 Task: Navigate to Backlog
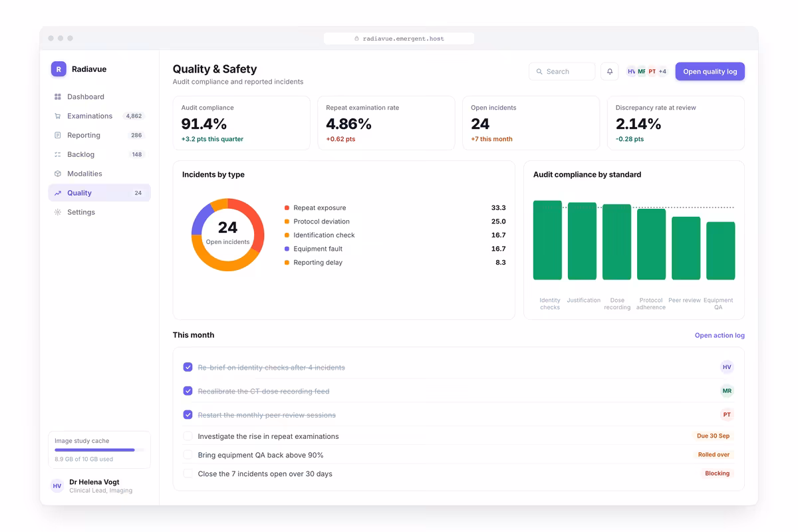100,154
